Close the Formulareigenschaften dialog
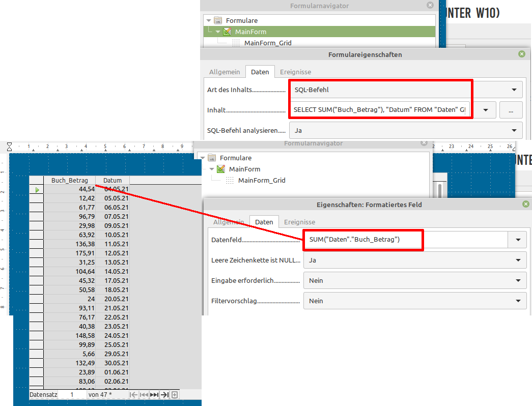532x406 pixels. [521, 54]
